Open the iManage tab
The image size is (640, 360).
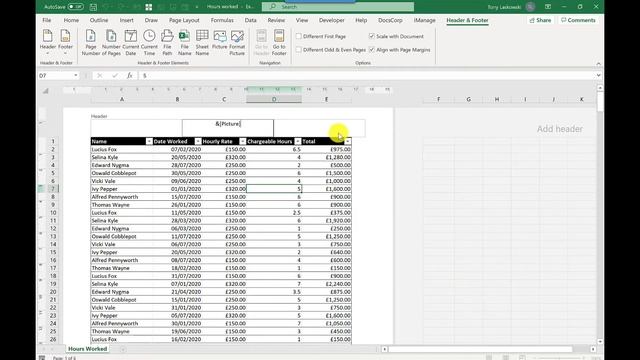click(x=424, y=20)
